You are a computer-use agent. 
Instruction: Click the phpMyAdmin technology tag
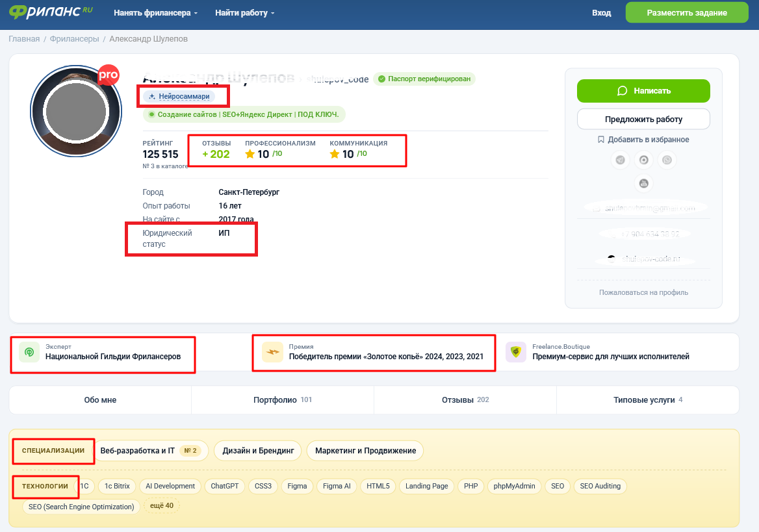514,486
